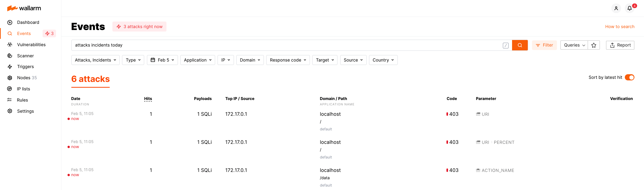The image size is (644, 190).
Task: Open Triggers via the lightning icon
Action: tap(10, 66)
